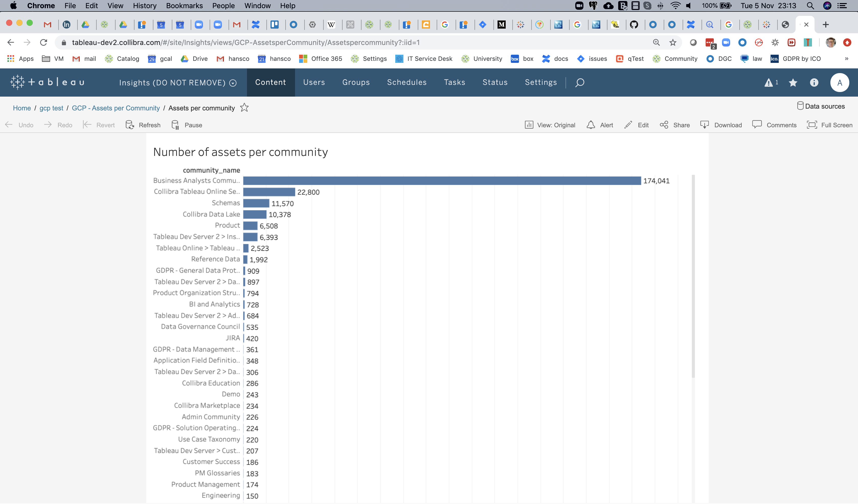Click the Product Management label

click(x=206, y=484)
